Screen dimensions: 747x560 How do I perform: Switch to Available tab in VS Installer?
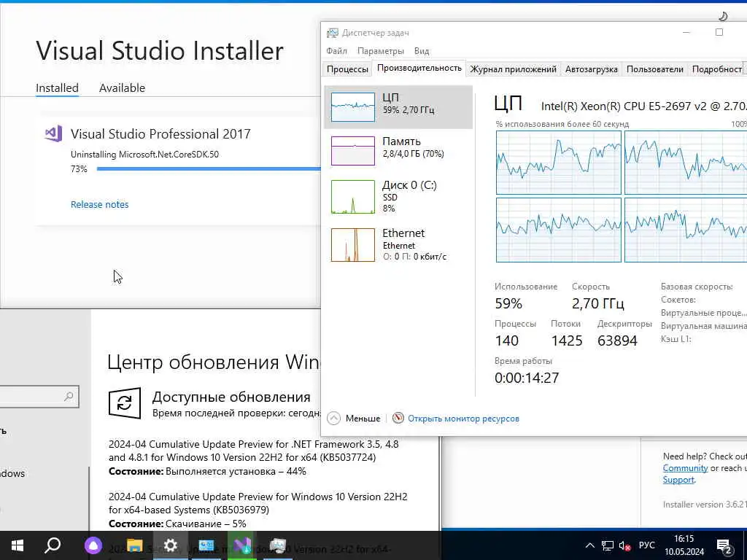pos(122,88)
